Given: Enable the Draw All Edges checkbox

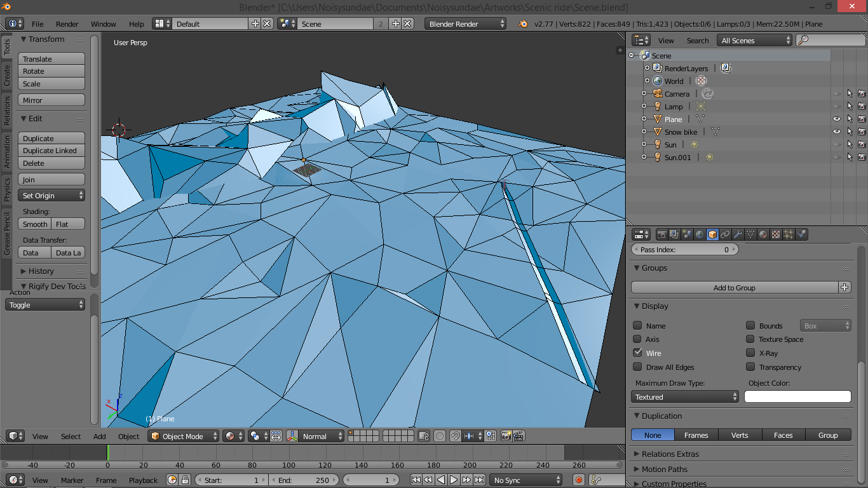Looking at the screenshot, I should coord(637,367).
